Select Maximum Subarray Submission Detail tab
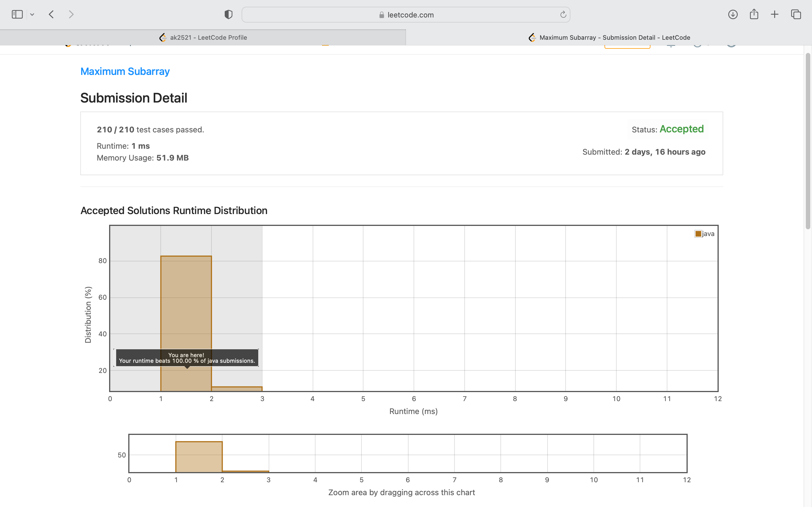This screenshot has height=507, width=812. click(609, 37)
